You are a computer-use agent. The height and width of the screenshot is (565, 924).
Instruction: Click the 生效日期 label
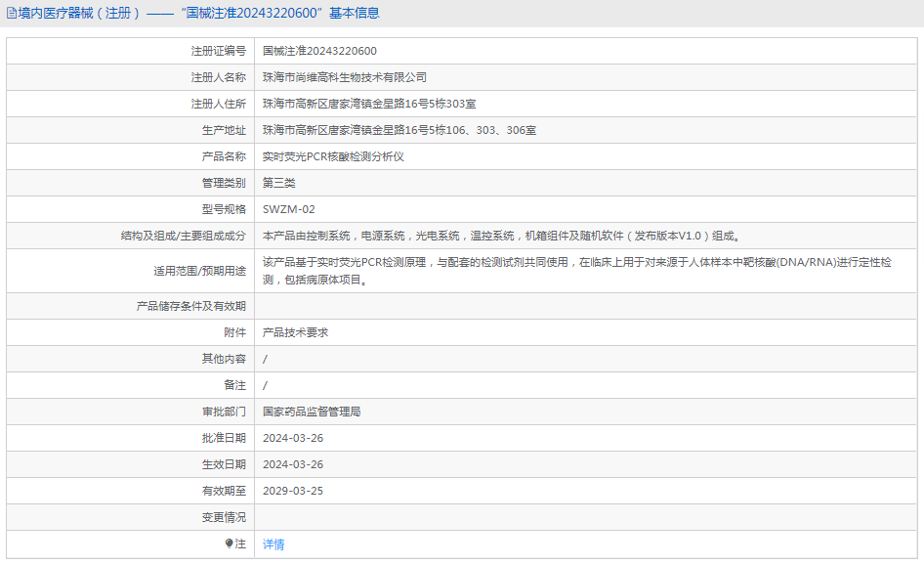[x=224, y=464]
